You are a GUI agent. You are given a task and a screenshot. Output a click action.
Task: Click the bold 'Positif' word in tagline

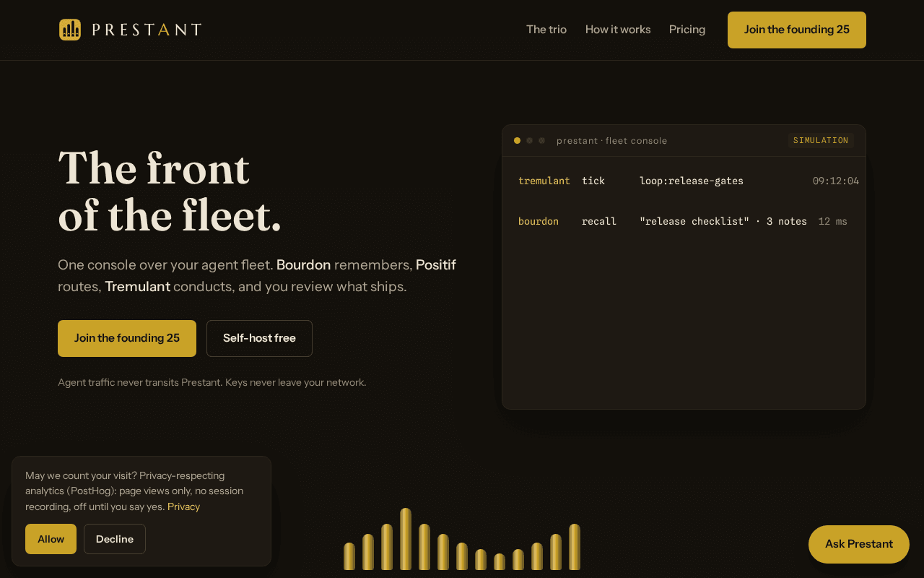pyautogui.click(x=436, y=265)
